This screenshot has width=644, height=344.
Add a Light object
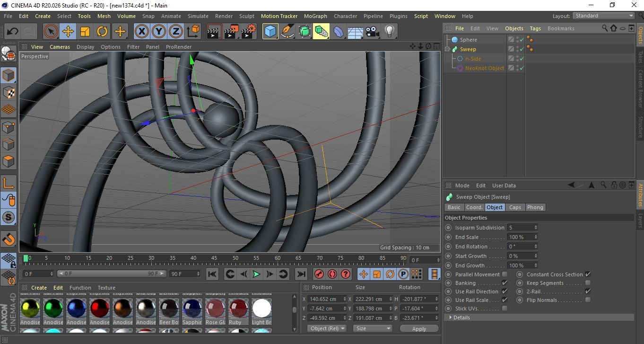click(x=390, y=32)
